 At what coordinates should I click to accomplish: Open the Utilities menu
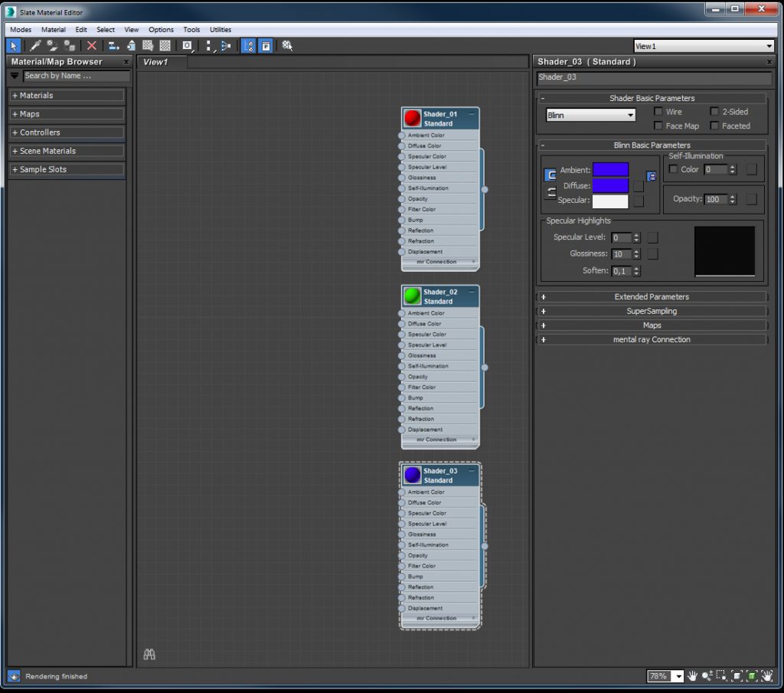point(220,30)
